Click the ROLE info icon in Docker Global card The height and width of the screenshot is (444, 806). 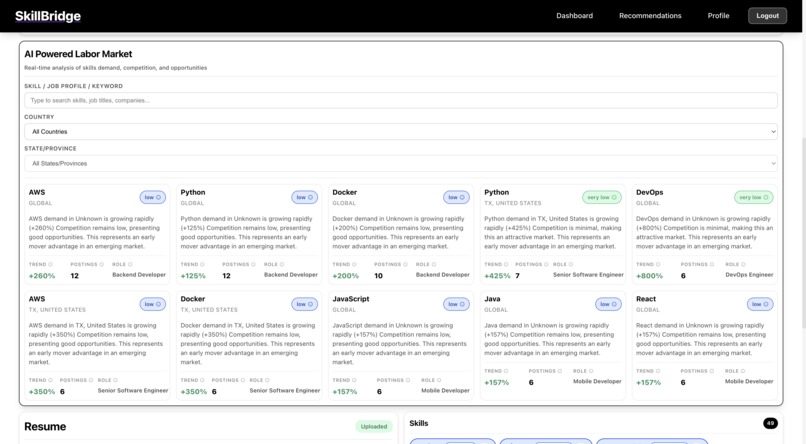pyautogui.click(x=434, y=264)
